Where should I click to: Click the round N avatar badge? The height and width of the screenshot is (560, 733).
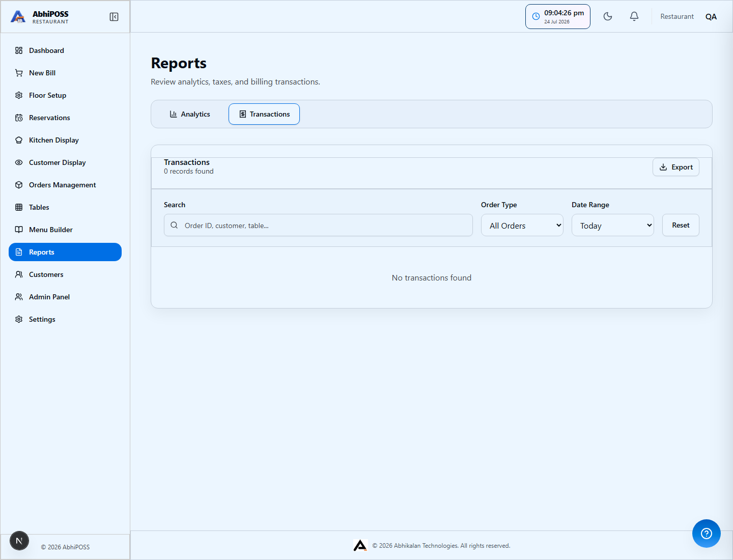coord(19,541)
